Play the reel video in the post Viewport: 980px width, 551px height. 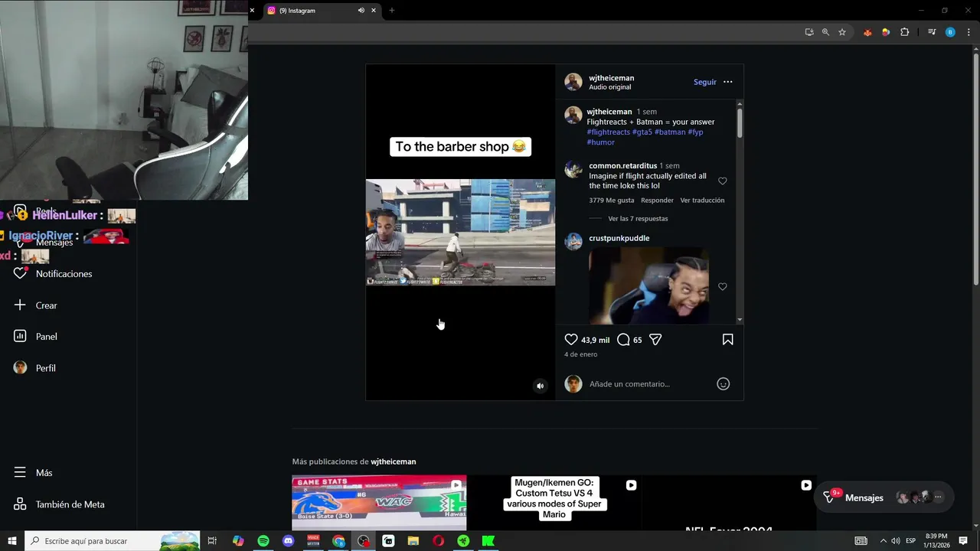pos(460,232)
